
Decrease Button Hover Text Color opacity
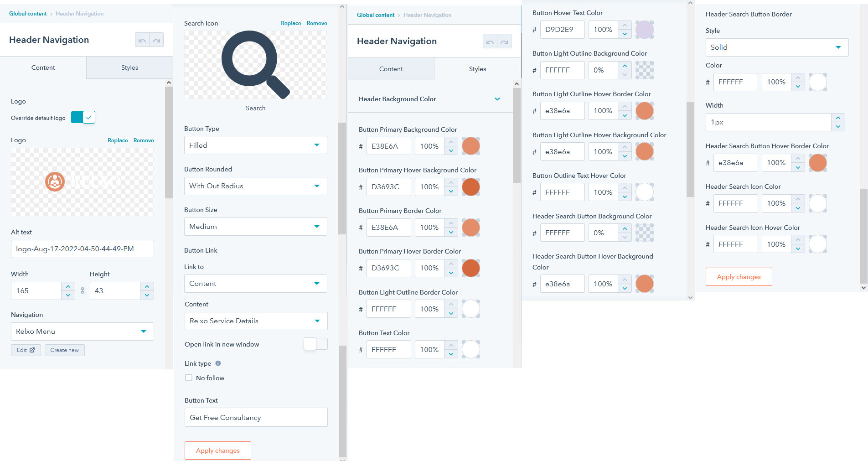(x=625, y=34)
